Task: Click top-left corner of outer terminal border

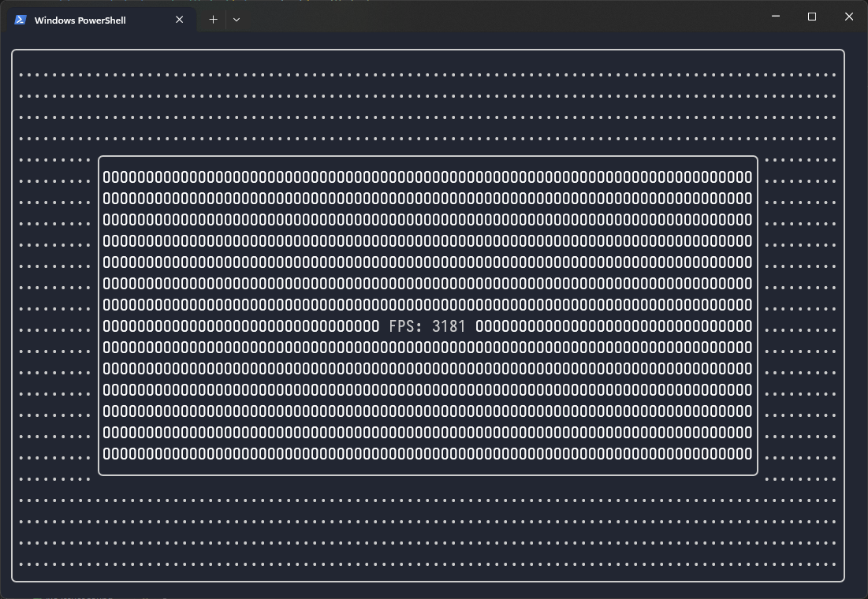Action: (13, 51)
